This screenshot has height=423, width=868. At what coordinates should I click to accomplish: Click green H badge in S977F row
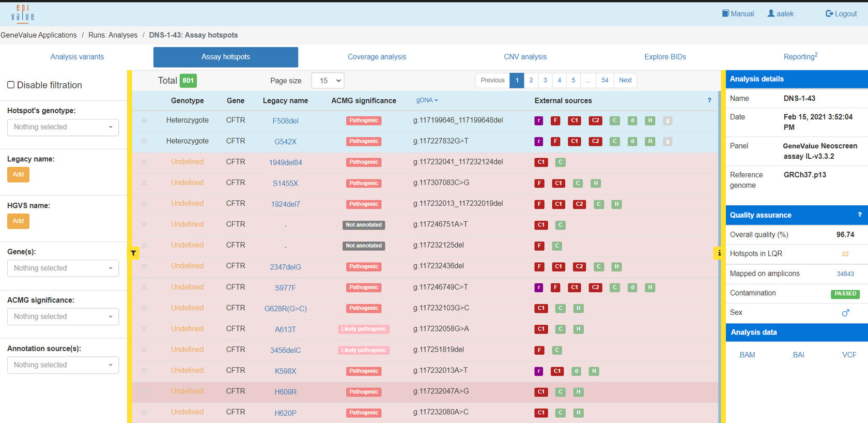point(650,288)
